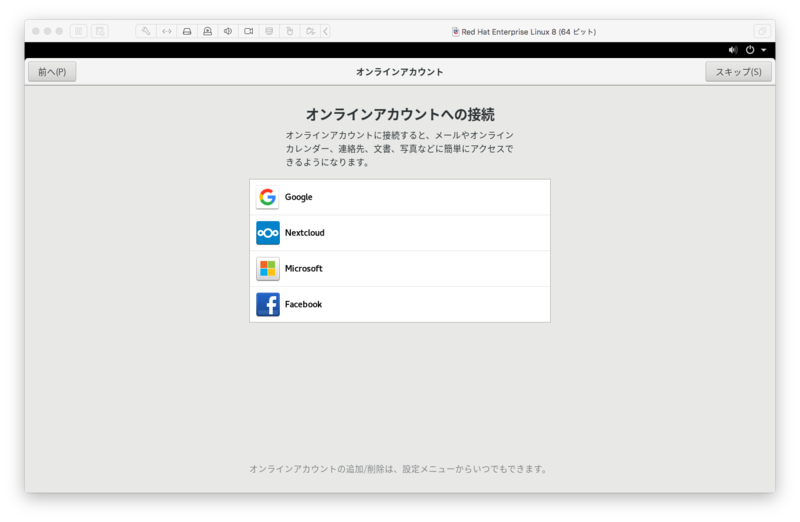
Task: Click the shared folder icon
Action: click(310, 31)
